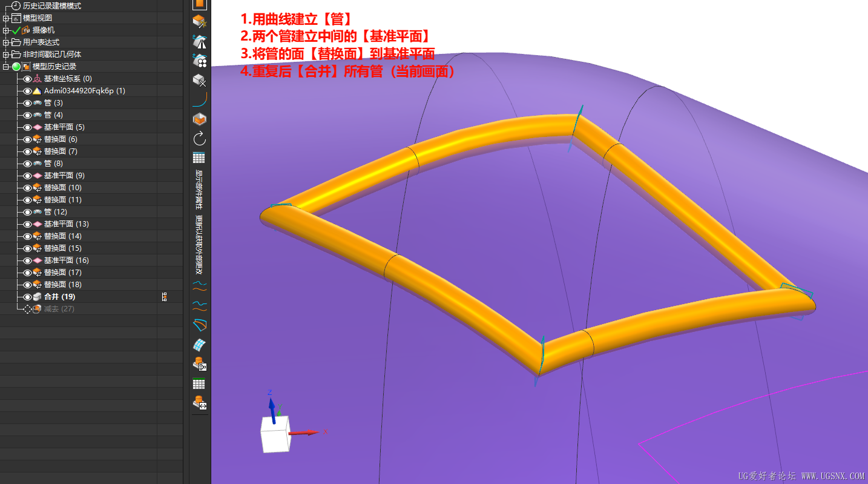Select the 替换面 (11) feature label
This screenshot has height=484, width=868.
63,200
